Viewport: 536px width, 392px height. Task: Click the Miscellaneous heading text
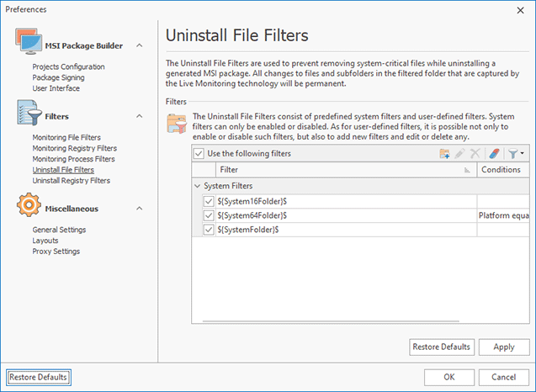point(72,209)
